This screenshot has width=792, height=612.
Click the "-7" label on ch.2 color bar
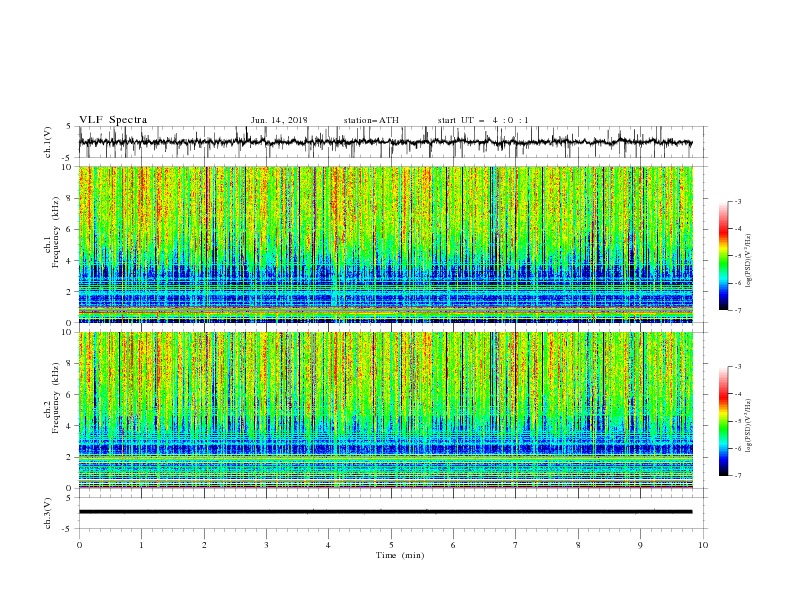point(738,475)
